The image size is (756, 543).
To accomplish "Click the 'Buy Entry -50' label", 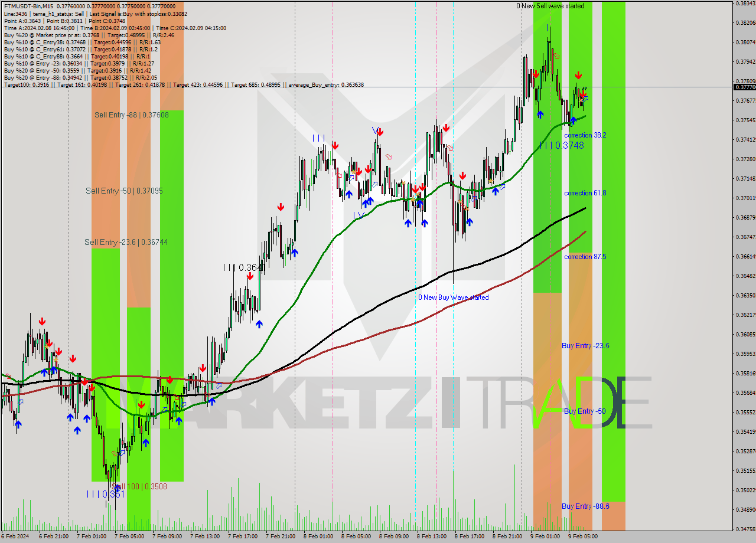I will point(585,411).
